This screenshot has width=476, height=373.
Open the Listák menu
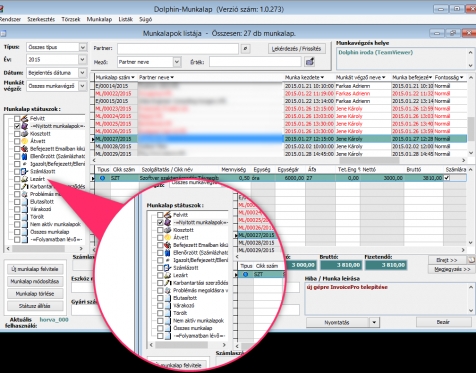[x=126, y=19]
